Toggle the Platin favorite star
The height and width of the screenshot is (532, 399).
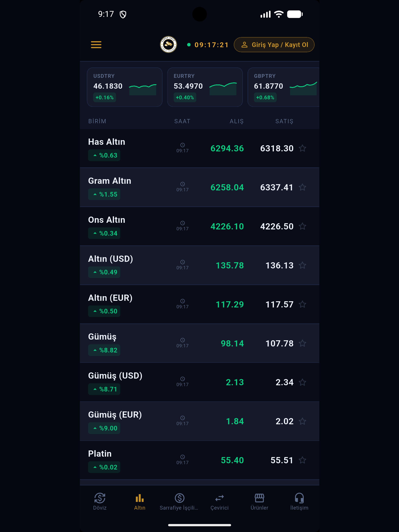(x=302, y=460)
